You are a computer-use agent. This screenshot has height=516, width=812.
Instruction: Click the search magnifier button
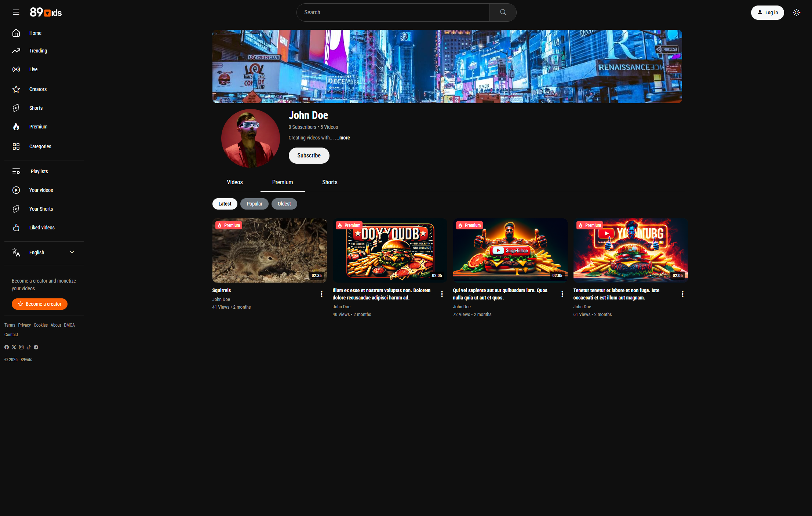pyautogui.click(x=503, y=12)
